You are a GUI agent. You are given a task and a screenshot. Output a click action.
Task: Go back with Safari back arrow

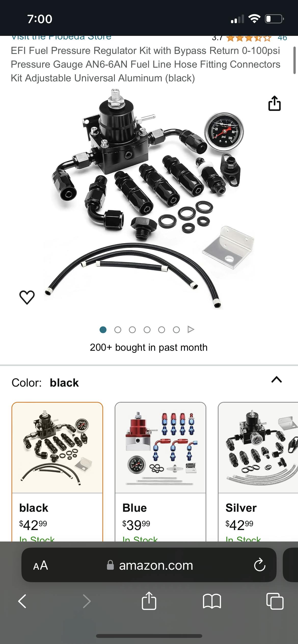tap(22, 601)
